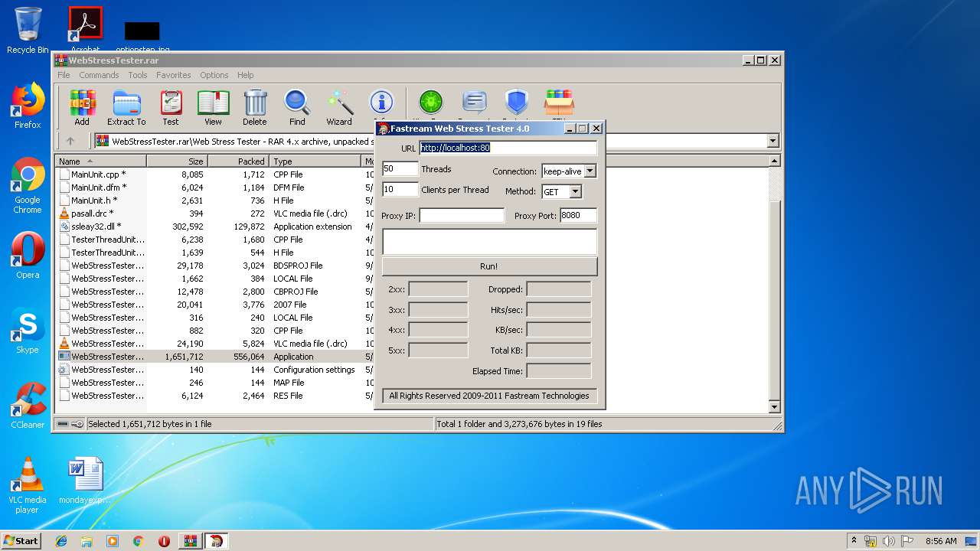Click the Info toolbar icon
Image resolution: width=980 pixels, height=551 pixels.
[x=381, y=103]
